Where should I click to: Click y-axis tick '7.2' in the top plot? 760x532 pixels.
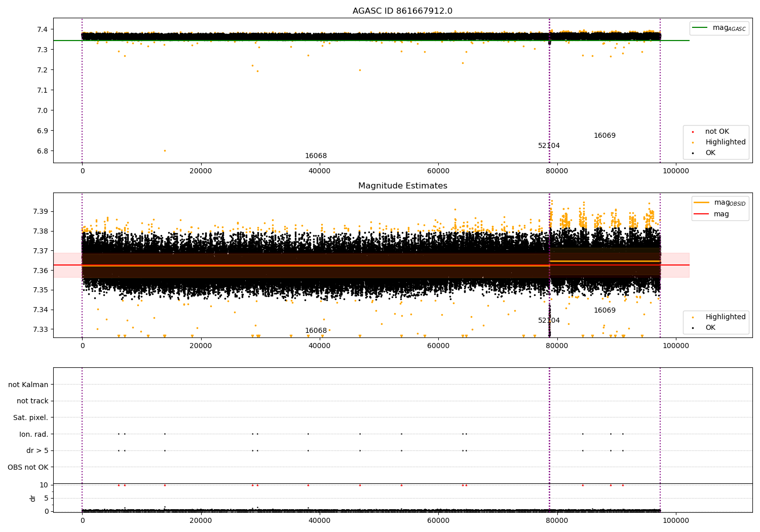pyautogui.click(x=43, y=70)
